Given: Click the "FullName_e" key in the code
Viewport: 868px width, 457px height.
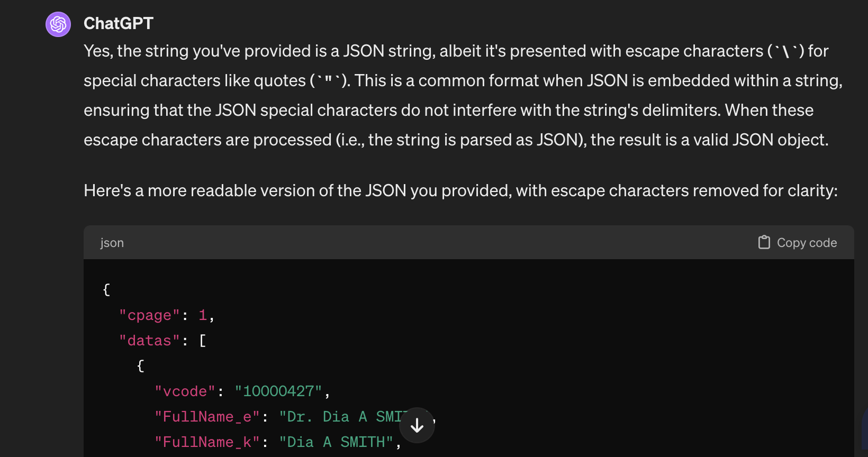Looking at the screenshot, I should point(207,417).
